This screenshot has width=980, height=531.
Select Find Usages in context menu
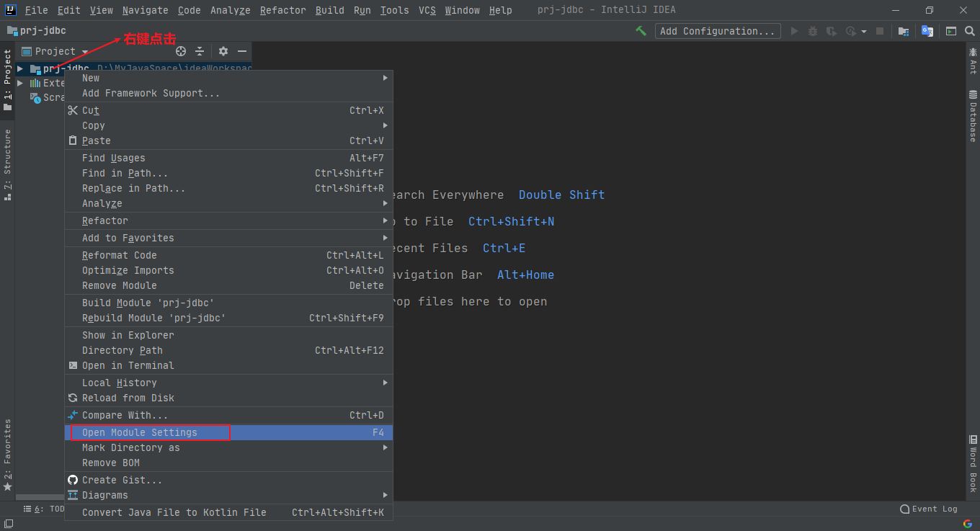tap(229, 158)
